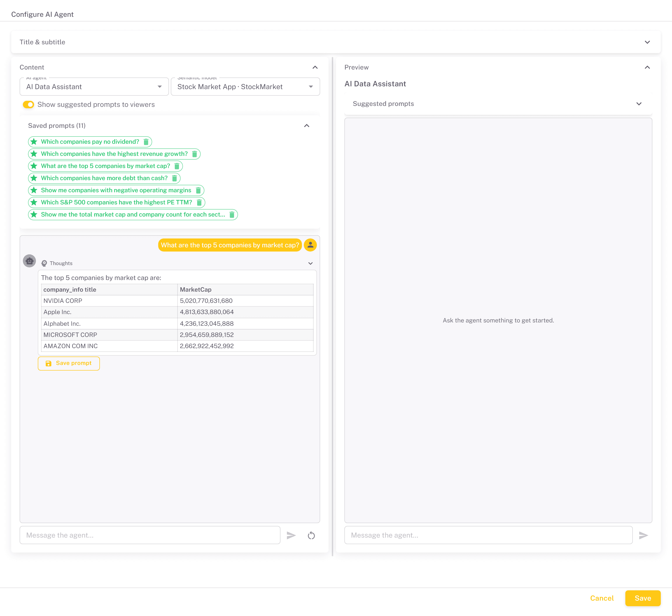672x616 pixels.
Task: Click the robot agent avatar icon
Action: point(29,261)
